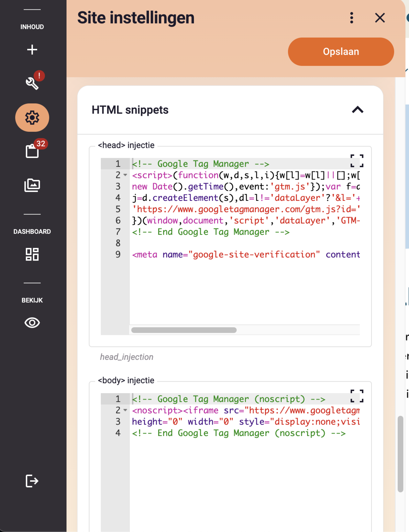Open the wrench tools with alert badge
This screenshot has height=532, width=409.
[x=32, y=83]
